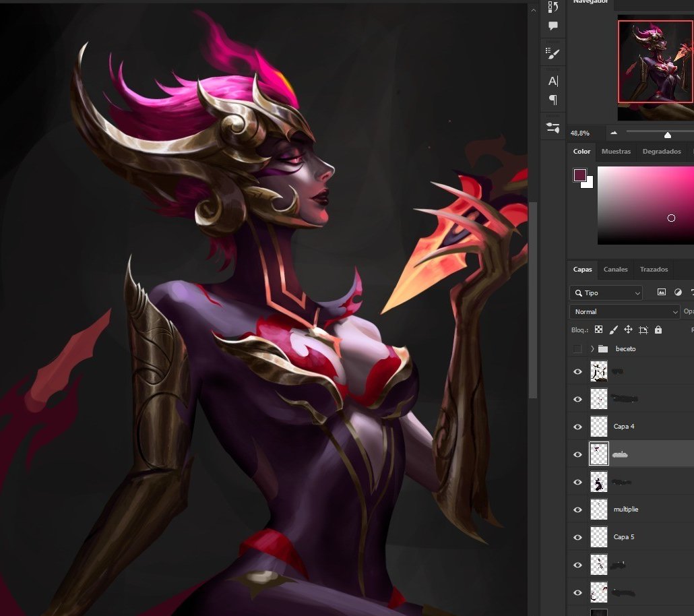Click the white background color swatch

(589, 184)
